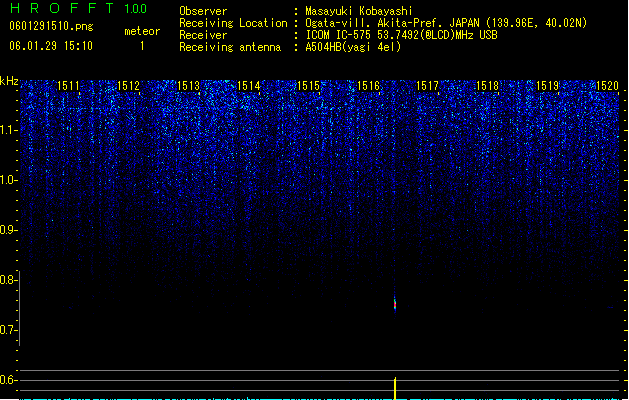
Task: Click the meteor count label
Action: 142,31
